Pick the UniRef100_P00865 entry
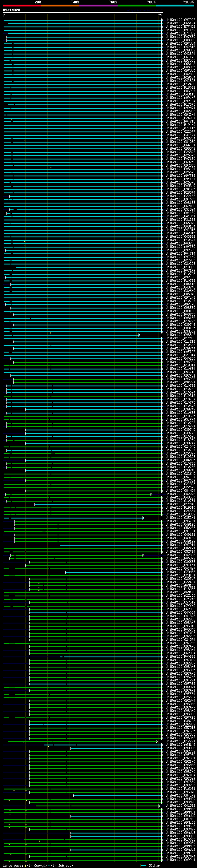 [180, 67]
